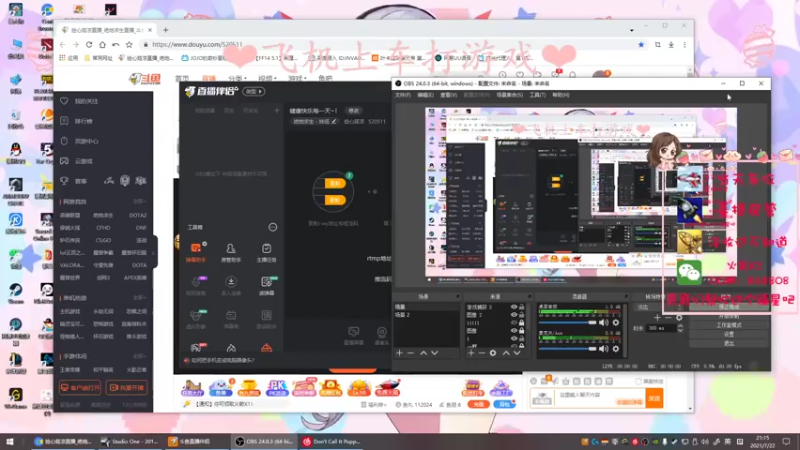Toggle visibility of the topmost OBS source
Screen dimensions: 800x450
(x=514, y=307)
